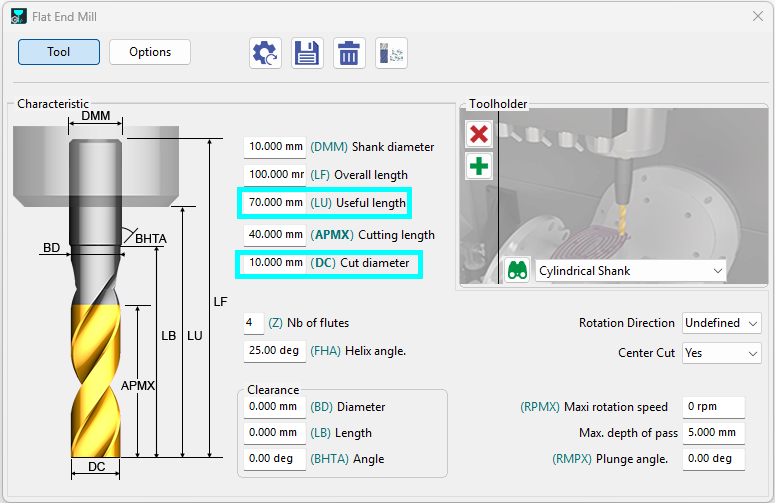Image resolution: width=775 pixels, height=503 pixels.
Task: Switch to the Options tab
Action: pos(150,52)
